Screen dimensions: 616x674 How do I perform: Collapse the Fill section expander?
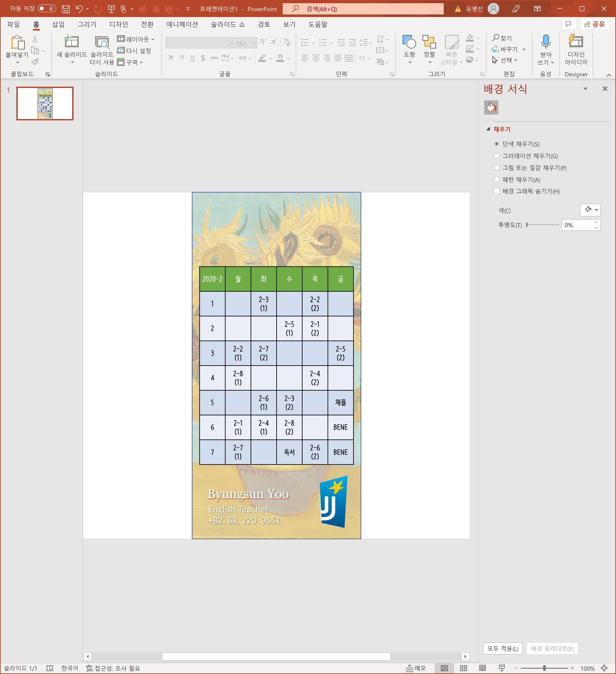click(x=488, y=129)
